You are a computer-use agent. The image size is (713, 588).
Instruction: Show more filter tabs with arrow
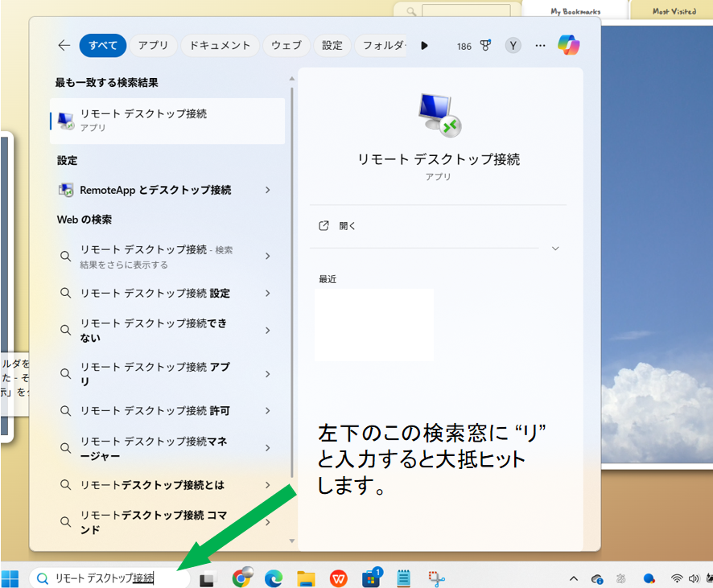tap(424, 46)
